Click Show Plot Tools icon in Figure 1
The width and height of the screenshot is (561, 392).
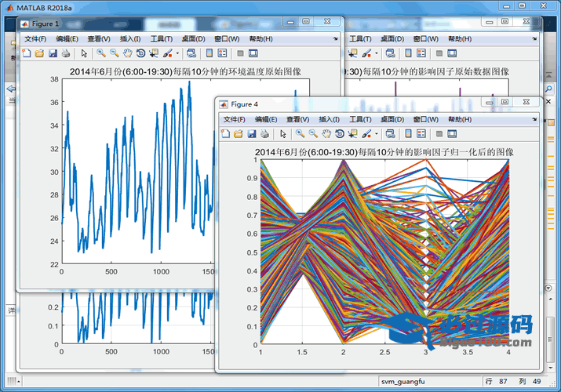point(254,53)
